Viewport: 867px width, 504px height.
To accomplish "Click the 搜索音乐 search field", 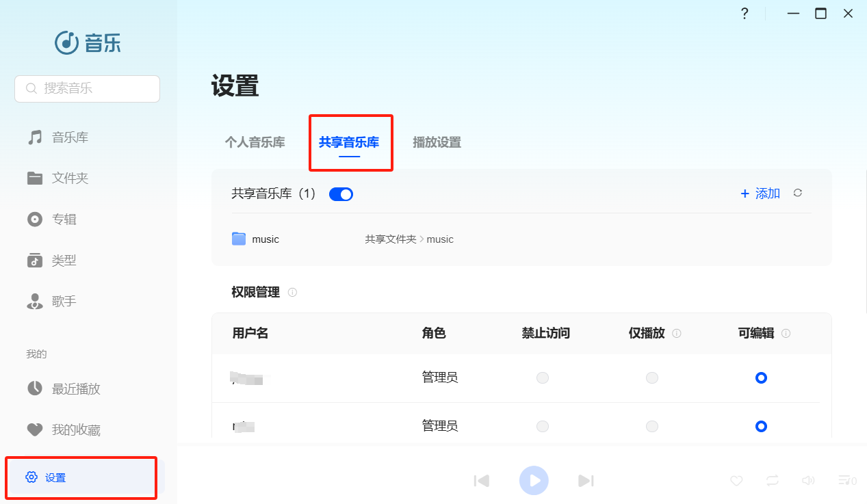I will [x=88, y=89].
